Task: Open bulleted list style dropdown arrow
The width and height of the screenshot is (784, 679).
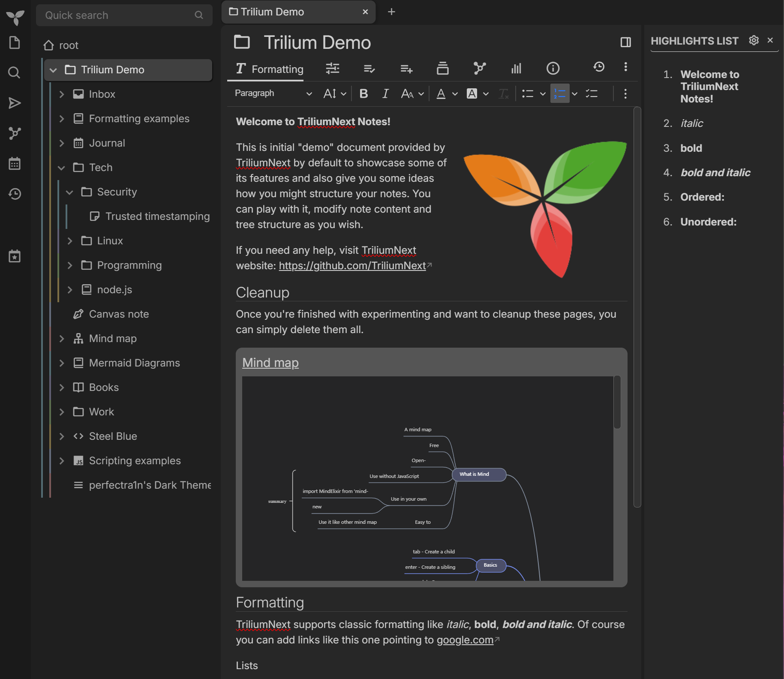Action: click(543, 93)
